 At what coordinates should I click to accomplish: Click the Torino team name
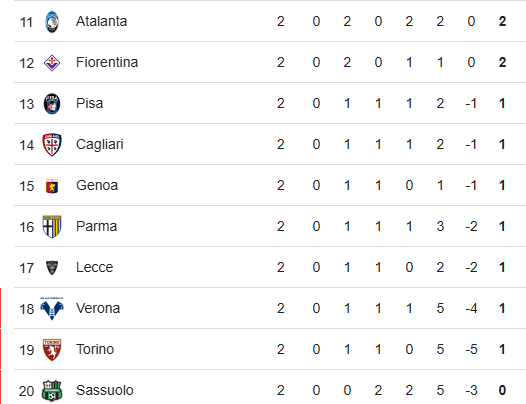click(95, 349)
